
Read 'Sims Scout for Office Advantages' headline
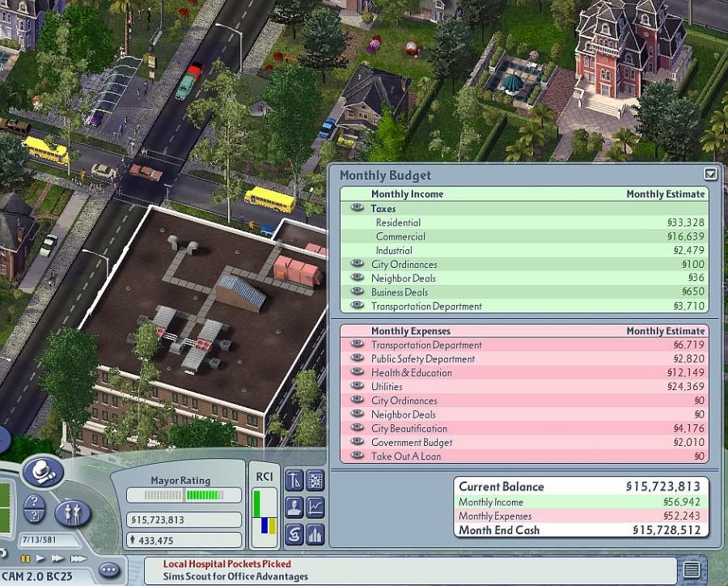point(235,576)
